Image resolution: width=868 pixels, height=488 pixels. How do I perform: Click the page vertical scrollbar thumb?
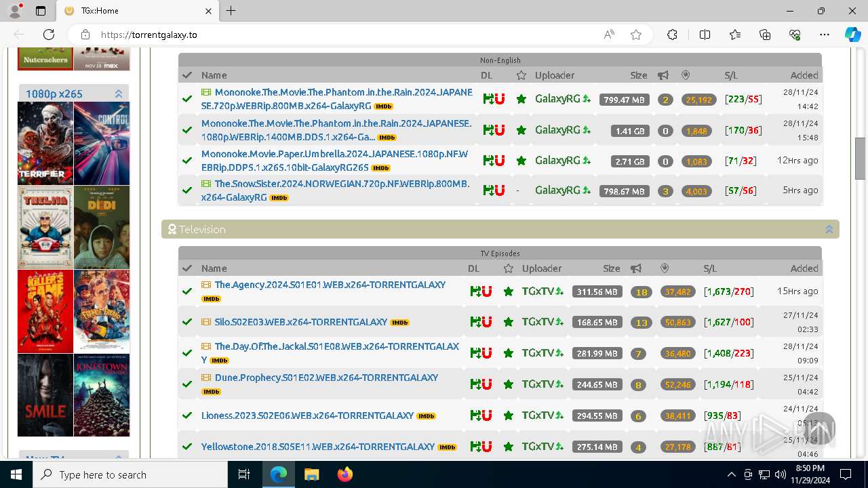coord(861,158)
